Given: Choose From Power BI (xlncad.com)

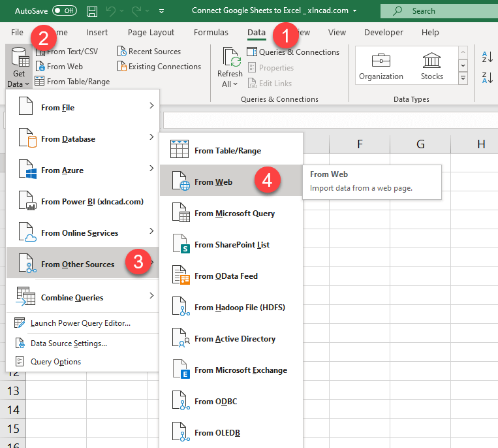Looking at the screenshot, I should (83, 201).
